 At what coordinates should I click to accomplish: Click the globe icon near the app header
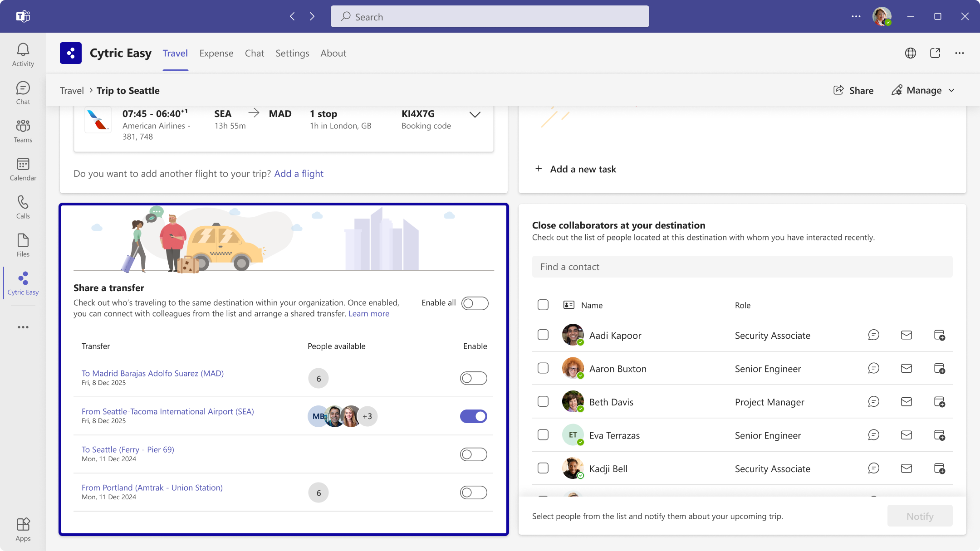coord(910,53)
